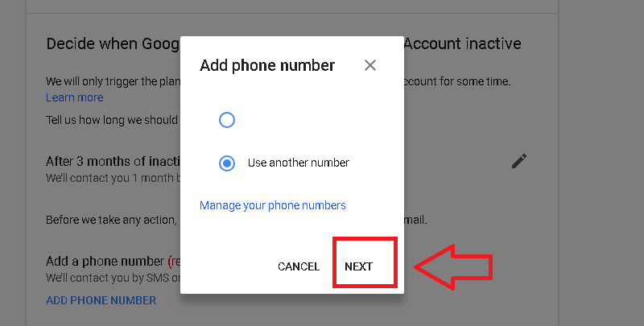The width and height of the screenshot is (644, 326).
Task: Open the Learn more link
Action: [x=75, y=97]
